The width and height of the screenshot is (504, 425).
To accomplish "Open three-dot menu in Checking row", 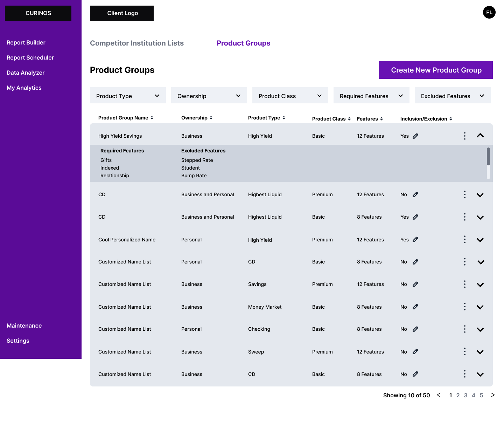I will tap(465, 329).
